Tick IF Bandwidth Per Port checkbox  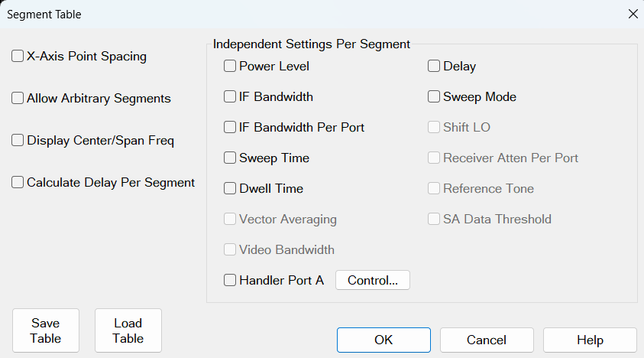pos(230,128)
